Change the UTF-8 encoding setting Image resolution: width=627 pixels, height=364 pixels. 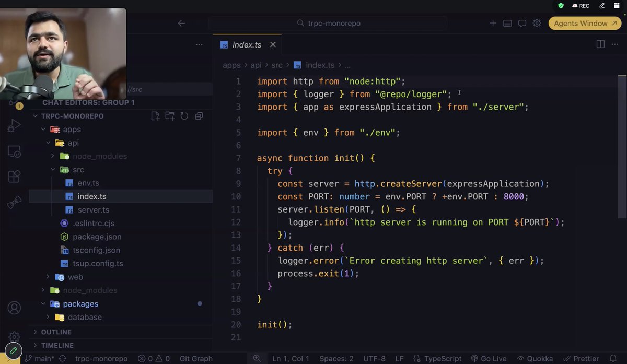375,359
